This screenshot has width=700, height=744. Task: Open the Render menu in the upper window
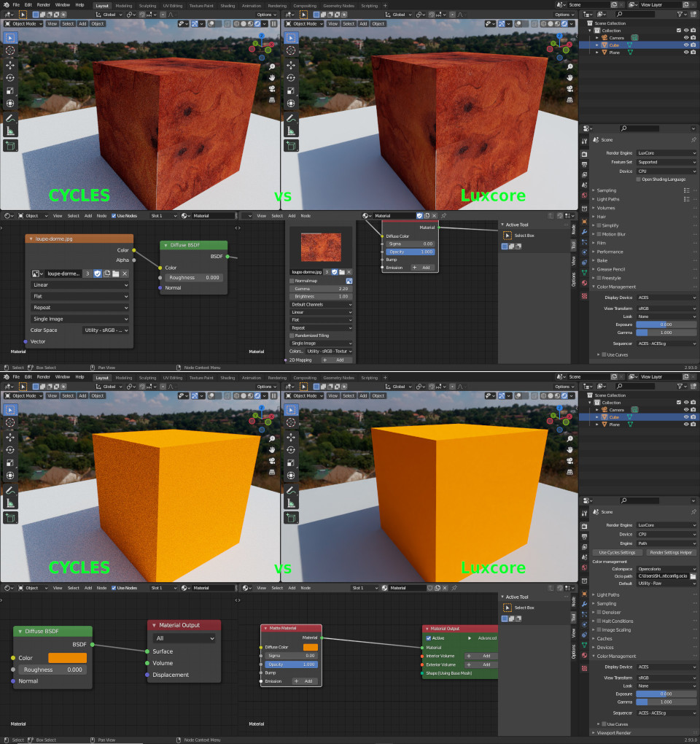point(45,4)
